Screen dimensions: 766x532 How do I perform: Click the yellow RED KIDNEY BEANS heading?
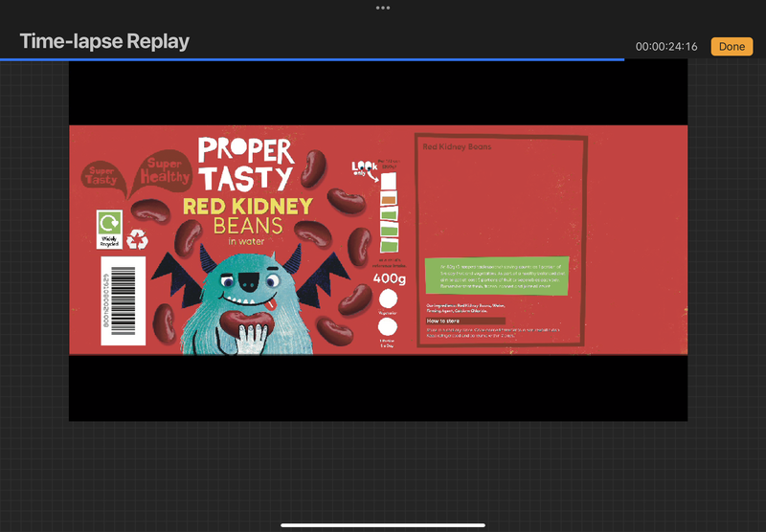(x=248, y=207)
